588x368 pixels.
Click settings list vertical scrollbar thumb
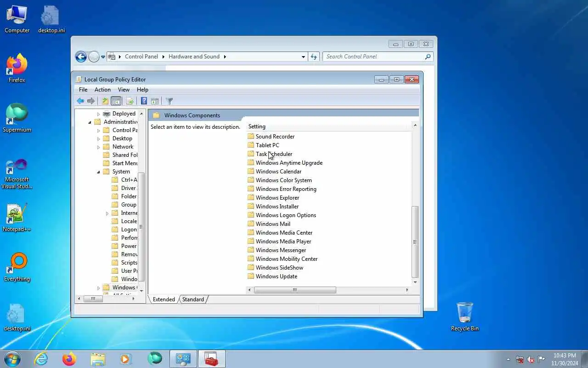415,242
